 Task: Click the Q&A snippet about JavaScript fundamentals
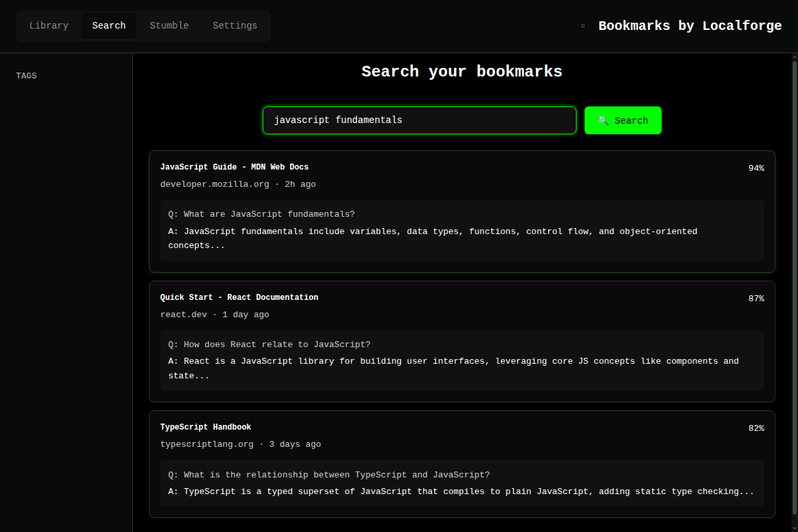pyautogui.click(x=462, y=229)
